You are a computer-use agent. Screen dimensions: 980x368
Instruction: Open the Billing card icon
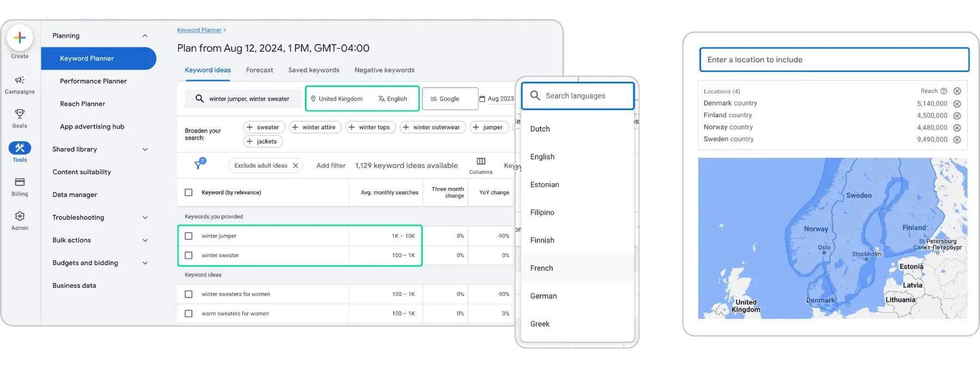(x=20, y=182)
